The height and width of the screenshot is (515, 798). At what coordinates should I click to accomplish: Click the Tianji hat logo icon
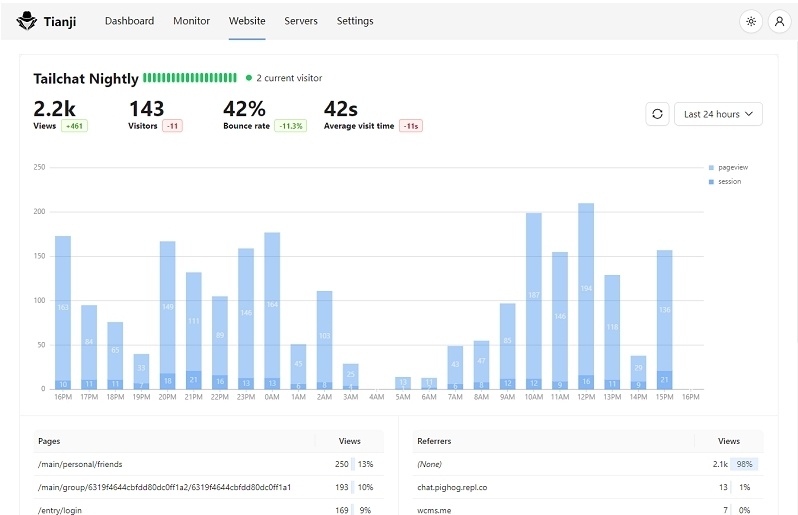[x=27, y=21]
